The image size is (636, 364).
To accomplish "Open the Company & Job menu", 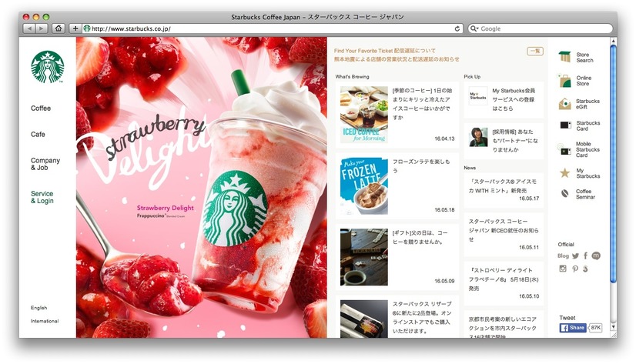I will coord(45,164).
